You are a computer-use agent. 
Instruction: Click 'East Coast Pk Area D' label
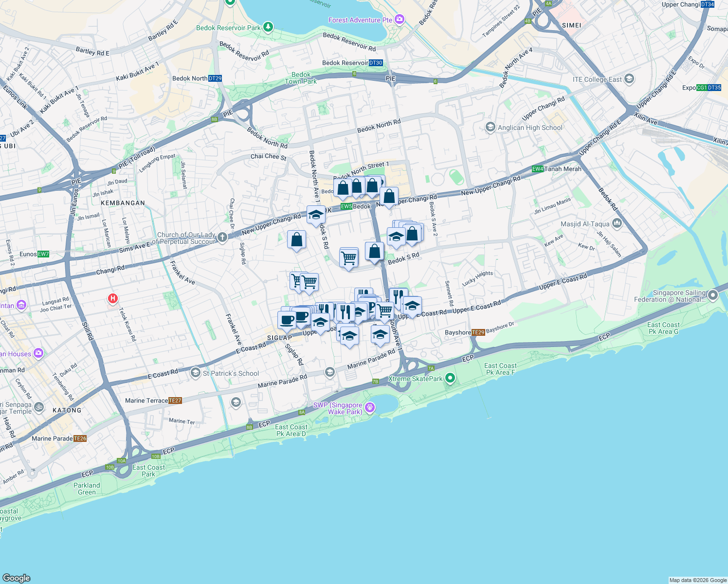[x=291, y=430]
